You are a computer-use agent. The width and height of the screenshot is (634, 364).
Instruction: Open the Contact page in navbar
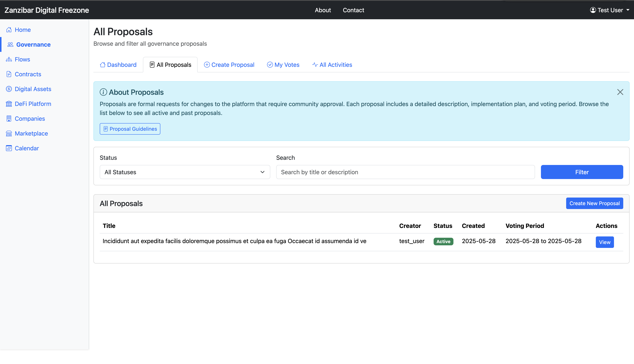(353, 10)
